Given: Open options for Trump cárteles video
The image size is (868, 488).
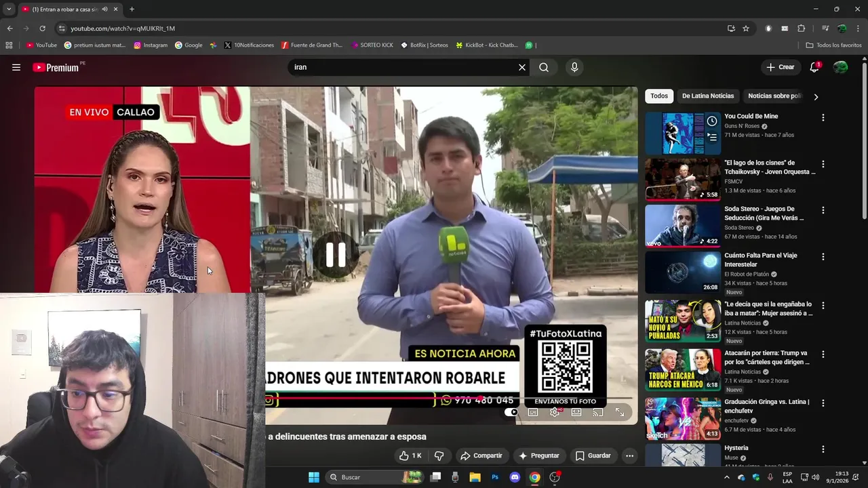Looking at the screenshot, I should click(823, 354).
